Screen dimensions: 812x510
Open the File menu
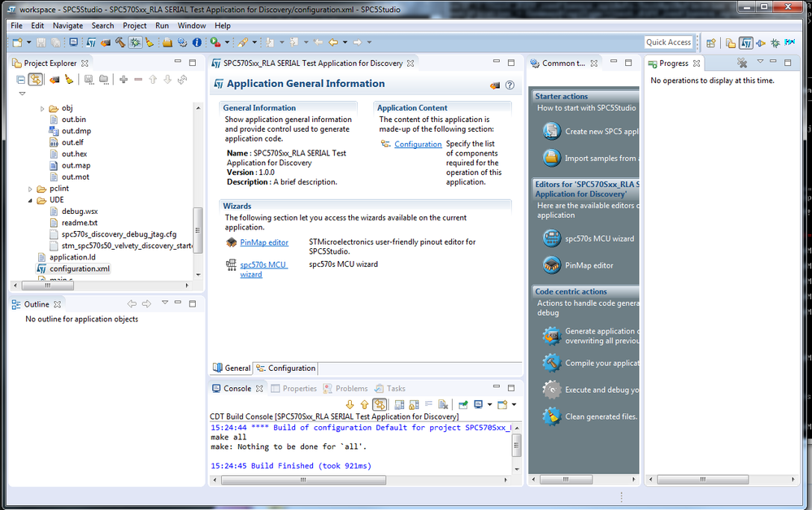click(x=16, y=25)
